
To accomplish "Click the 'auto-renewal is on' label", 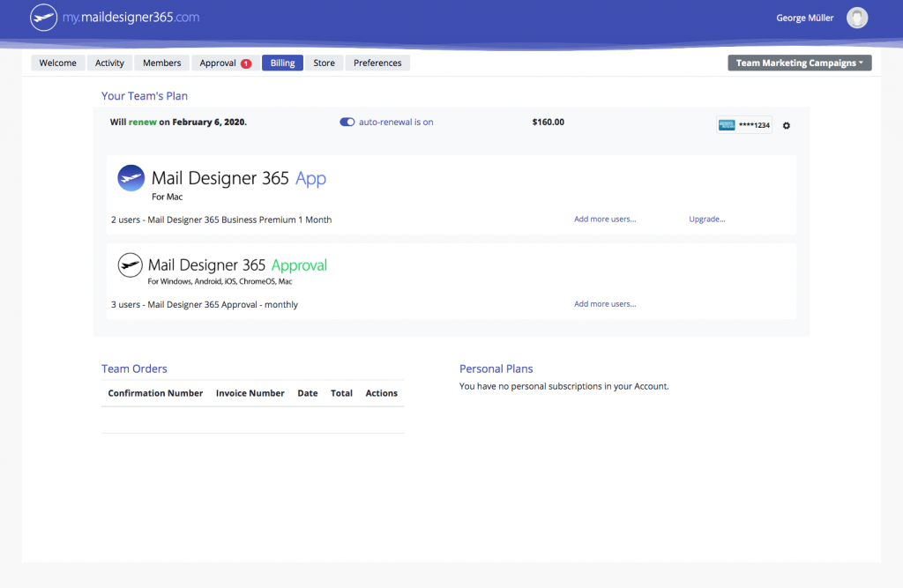I will point(396,122).
